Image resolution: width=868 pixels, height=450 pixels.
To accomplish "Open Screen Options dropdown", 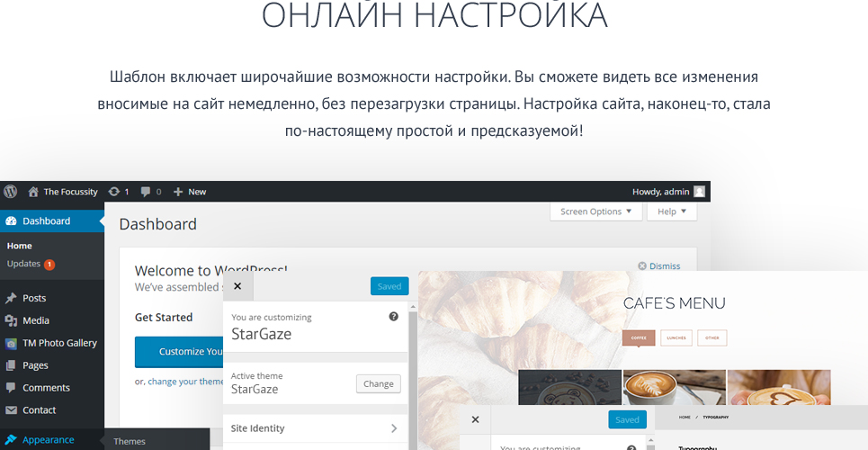I will 596,211.
